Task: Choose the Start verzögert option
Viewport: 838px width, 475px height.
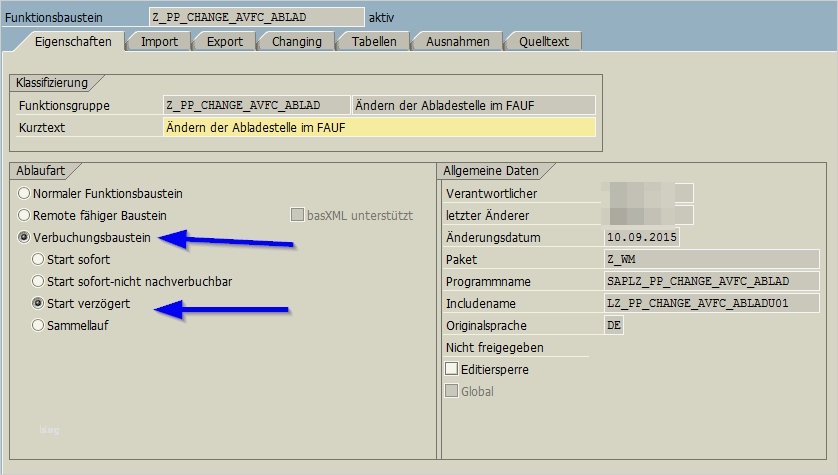Action: [x=37, y=303]
